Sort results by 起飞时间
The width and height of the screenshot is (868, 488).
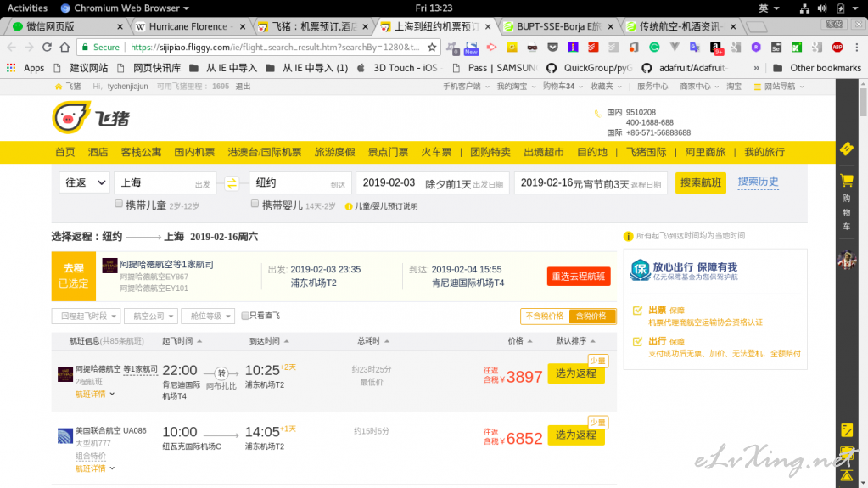coord(182,341)
